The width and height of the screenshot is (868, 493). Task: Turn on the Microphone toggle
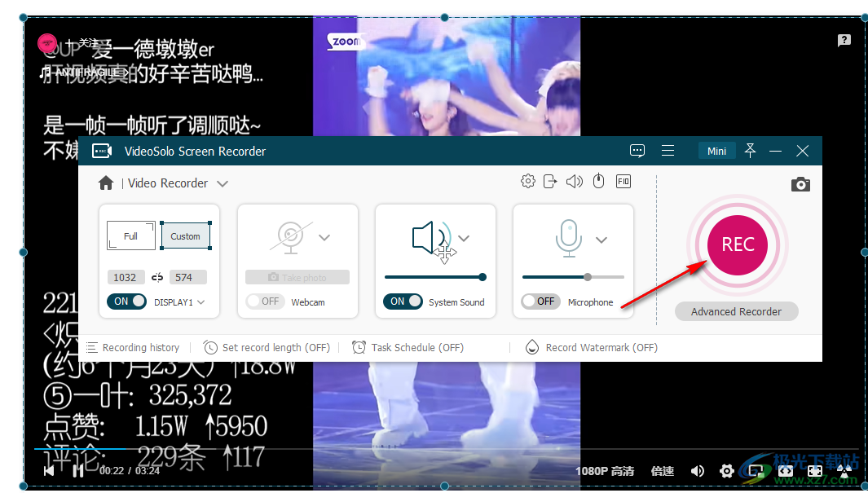tap(540, 302)
